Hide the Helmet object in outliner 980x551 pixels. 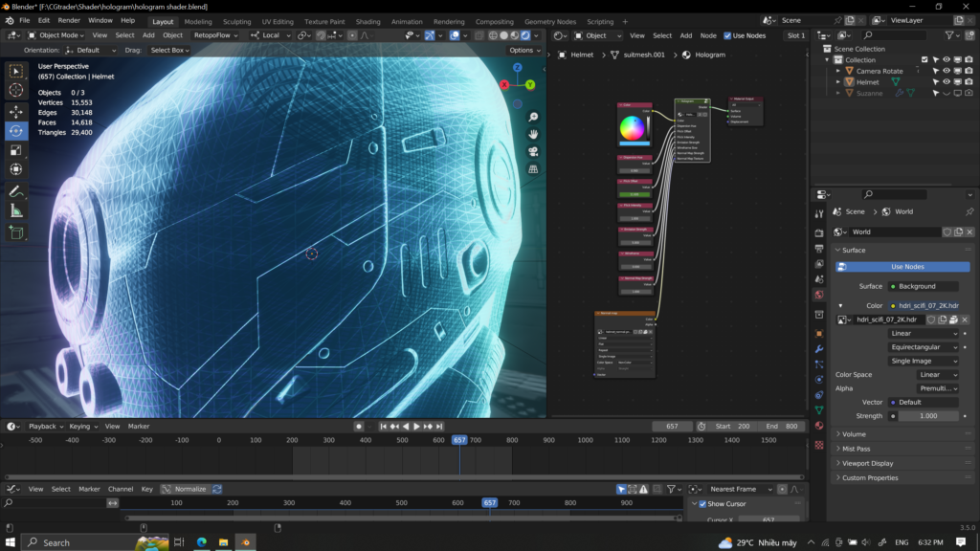[x=946, y=82]
